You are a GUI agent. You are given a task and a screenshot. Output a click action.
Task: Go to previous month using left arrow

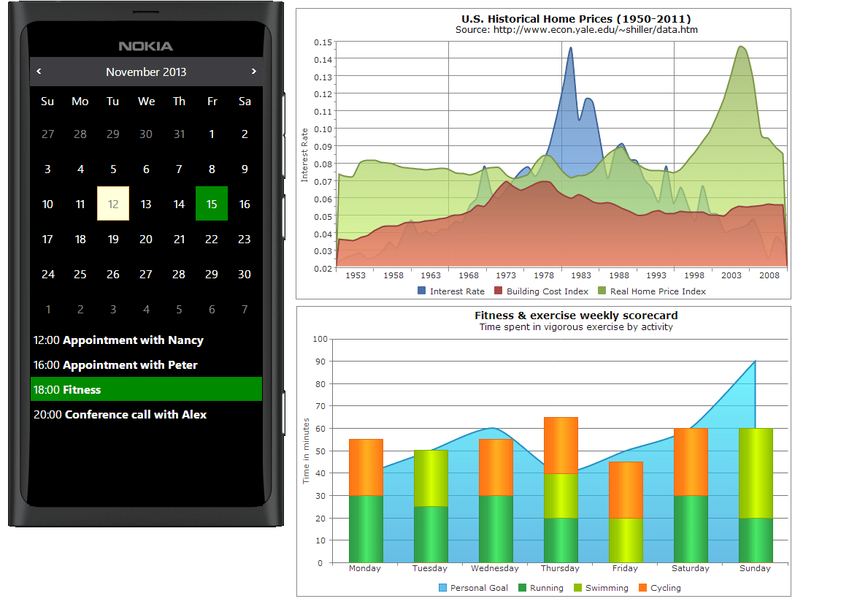(x=39, y=72)
